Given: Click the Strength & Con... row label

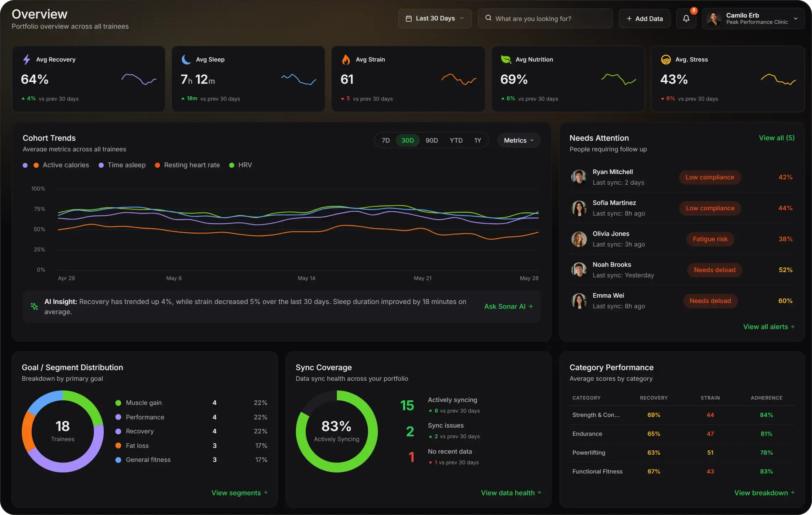Looking at the screenshot, I should pyautogui.click(x=596, y=415).
